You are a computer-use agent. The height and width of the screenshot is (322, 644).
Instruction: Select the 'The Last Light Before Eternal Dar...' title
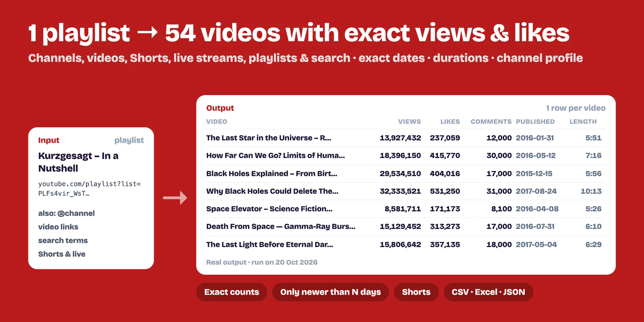pos(270,244)
